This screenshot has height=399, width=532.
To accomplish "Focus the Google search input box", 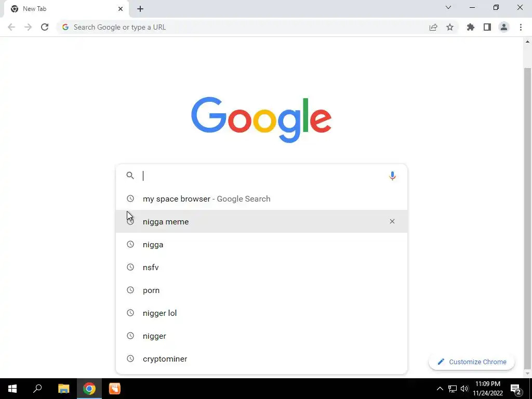I will (261, 176).
